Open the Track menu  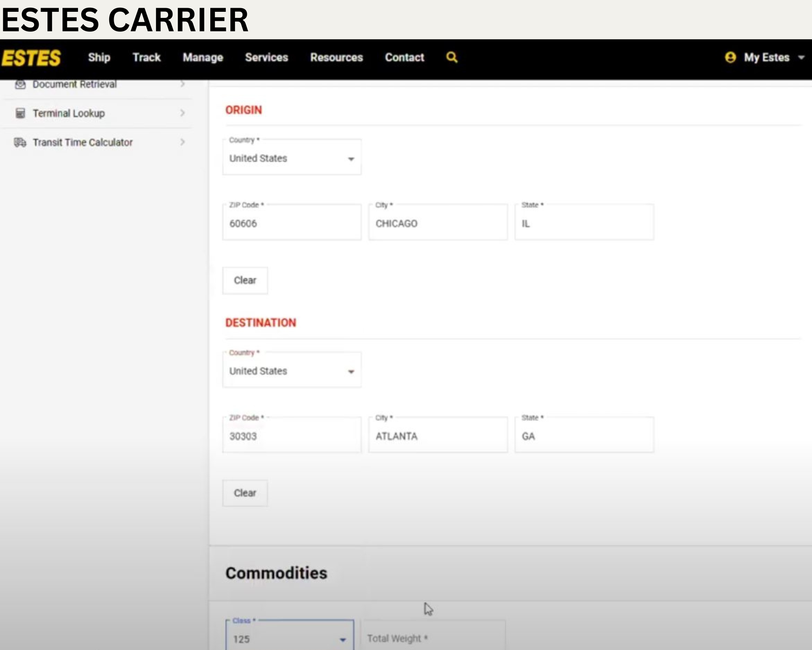147,57
